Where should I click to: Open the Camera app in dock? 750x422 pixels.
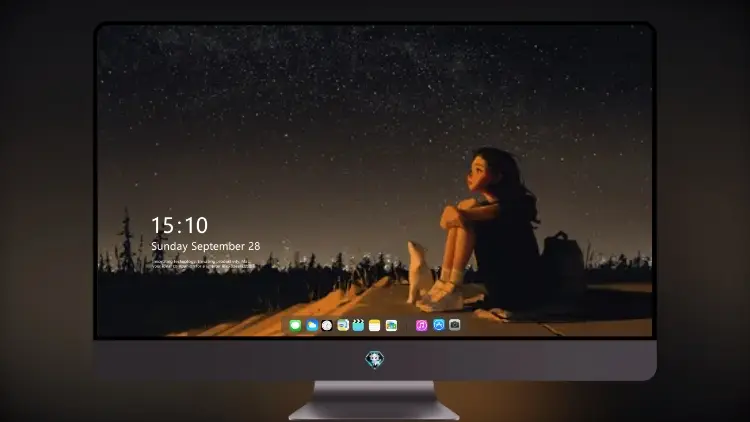point(454,325)
